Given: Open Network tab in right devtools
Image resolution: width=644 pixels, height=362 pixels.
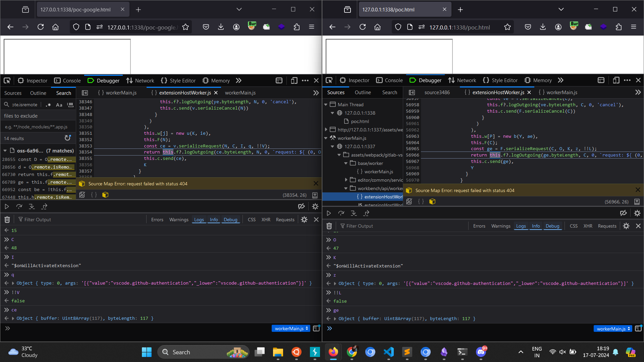Looking at the screenshot, I should 462,80.
